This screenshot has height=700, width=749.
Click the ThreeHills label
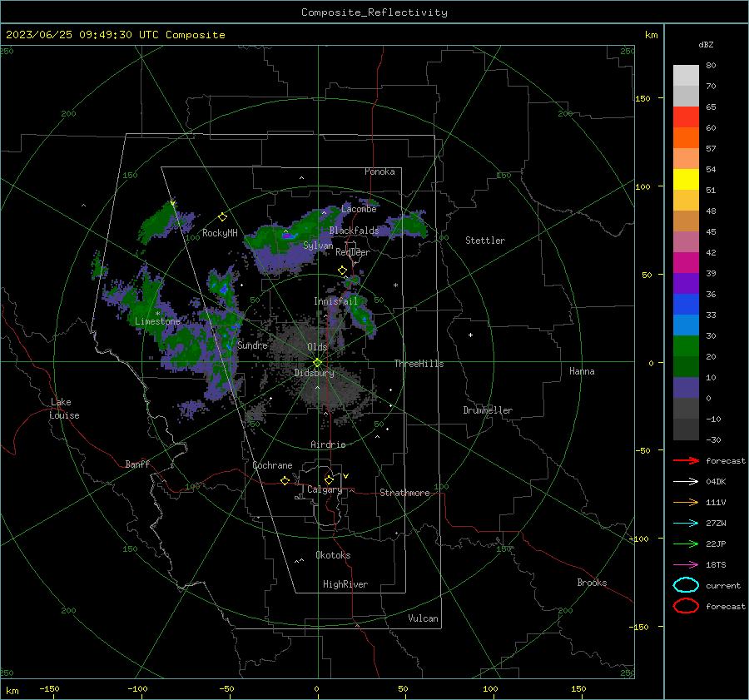point(419,364)
